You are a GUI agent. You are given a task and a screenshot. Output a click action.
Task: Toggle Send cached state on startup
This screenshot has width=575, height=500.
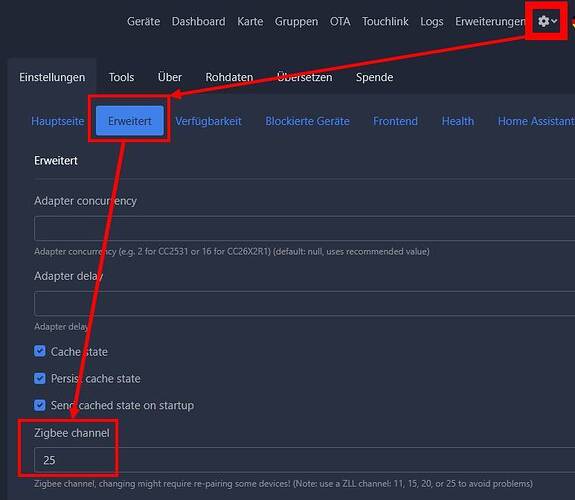tap(40, 405)
